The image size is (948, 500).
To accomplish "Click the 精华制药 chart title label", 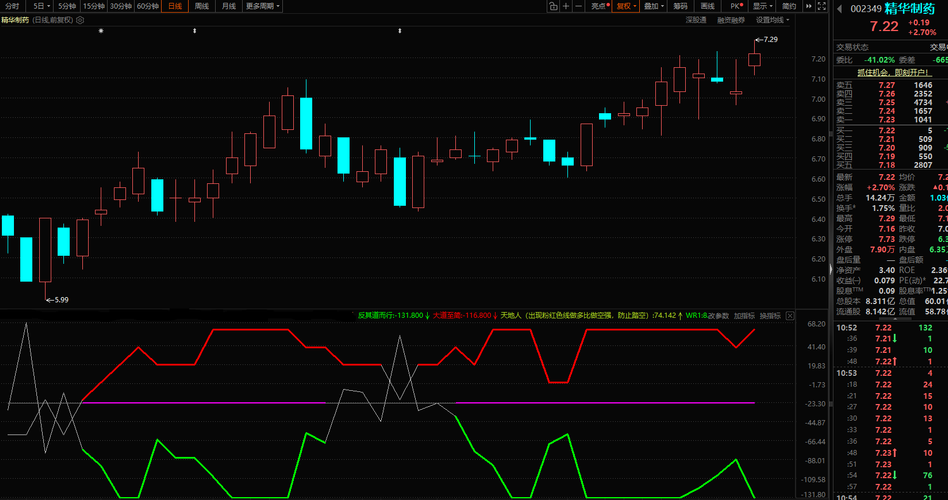I will point(15,20).
